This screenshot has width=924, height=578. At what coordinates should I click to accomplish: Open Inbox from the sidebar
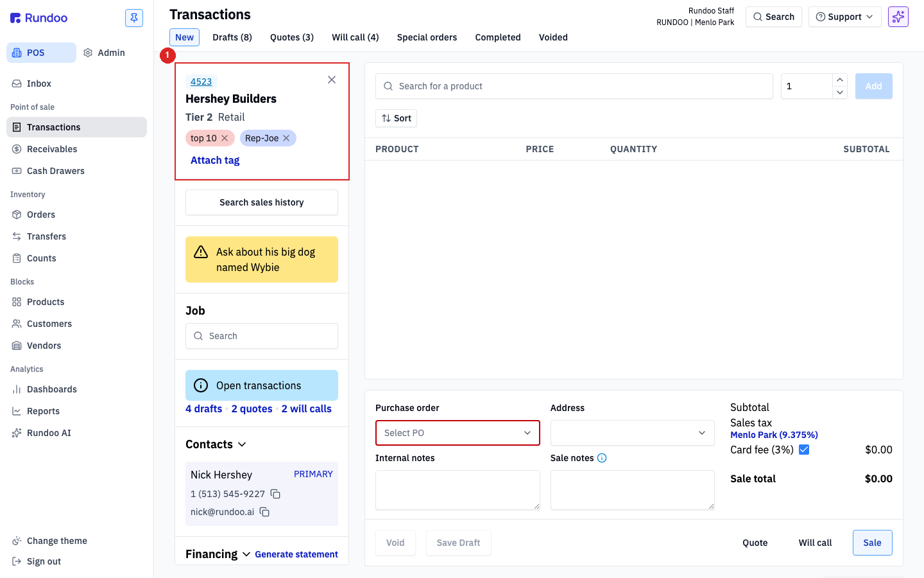[76, 83]
